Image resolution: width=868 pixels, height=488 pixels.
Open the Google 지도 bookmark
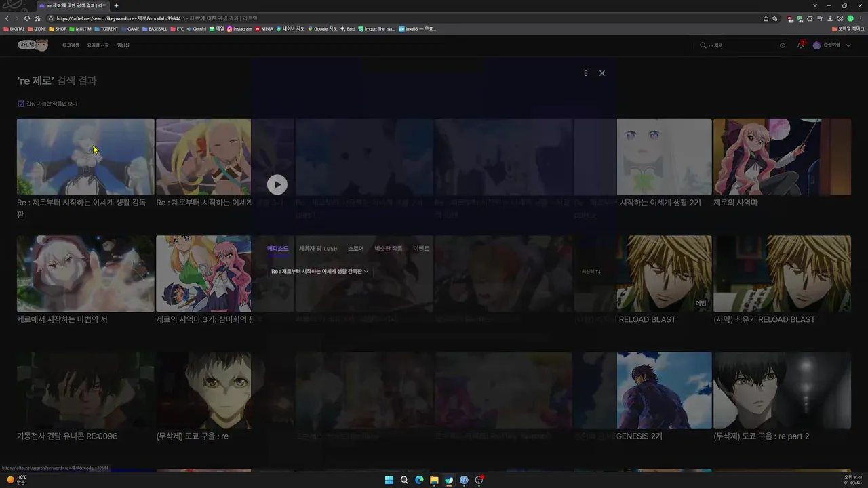[x=323, y=29]
